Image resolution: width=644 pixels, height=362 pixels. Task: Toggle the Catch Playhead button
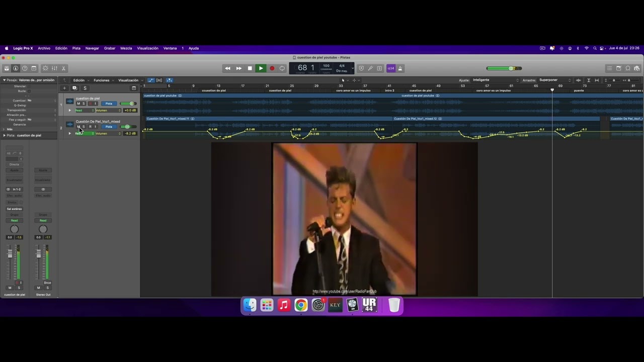coord(170,80)
